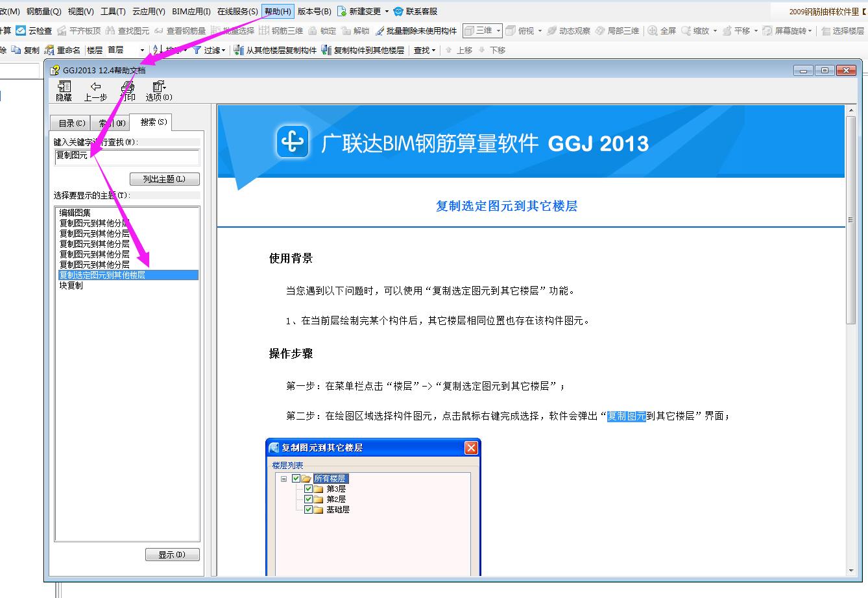Open the 俯视 view dropdown arrow

tap(540, 30)
